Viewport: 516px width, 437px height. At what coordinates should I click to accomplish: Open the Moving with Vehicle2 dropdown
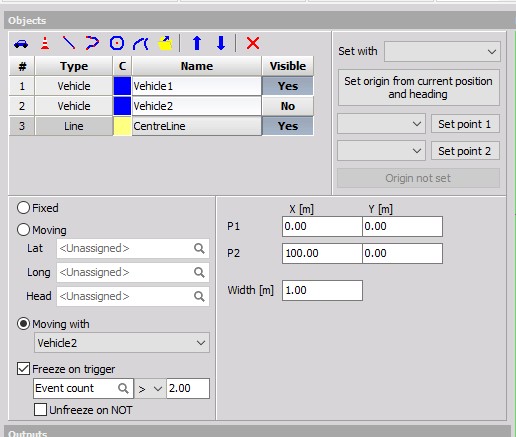tap(122, 343)
